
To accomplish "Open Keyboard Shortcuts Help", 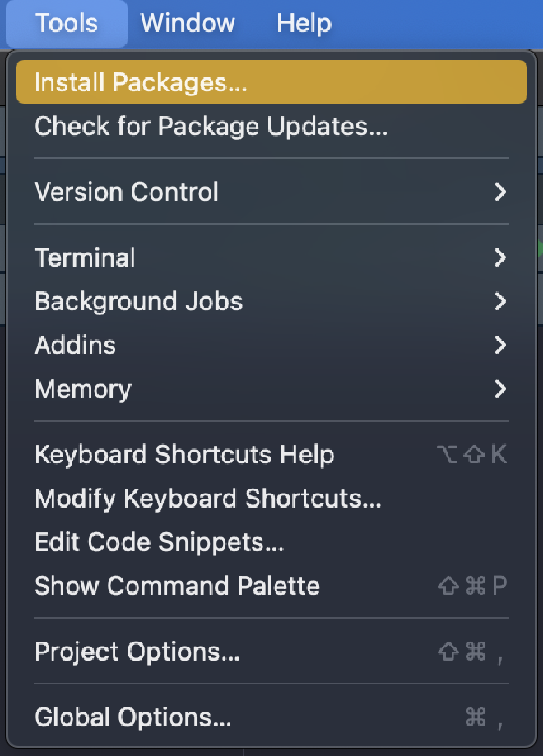I will (x=184, y=454).
